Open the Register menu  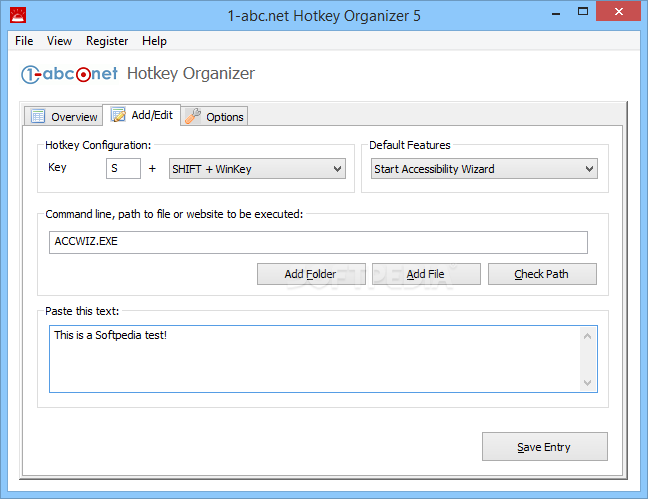[x=107, y=41]
